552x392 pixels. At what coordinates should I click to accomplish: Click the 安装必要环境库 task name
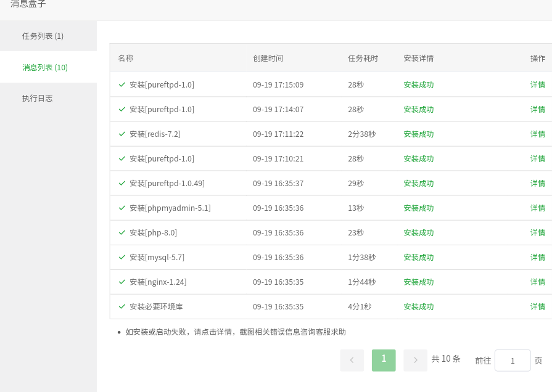(156, 306)
